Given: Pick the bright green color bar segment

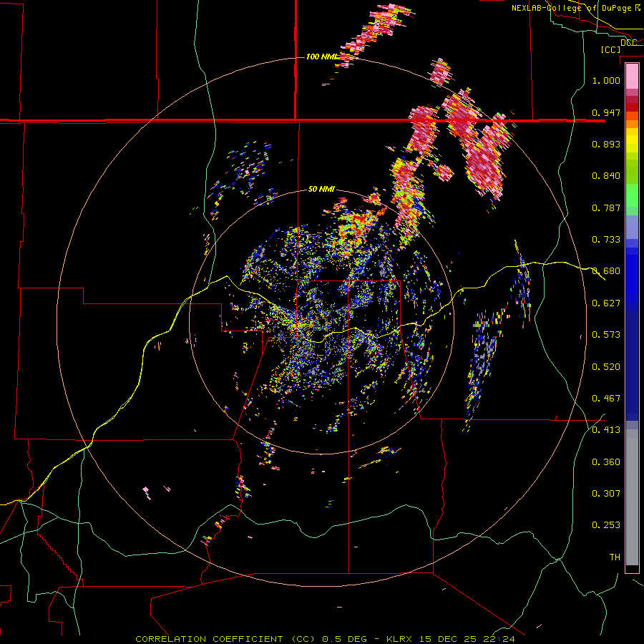Looking at the screenshot, I should coord(632,195).
